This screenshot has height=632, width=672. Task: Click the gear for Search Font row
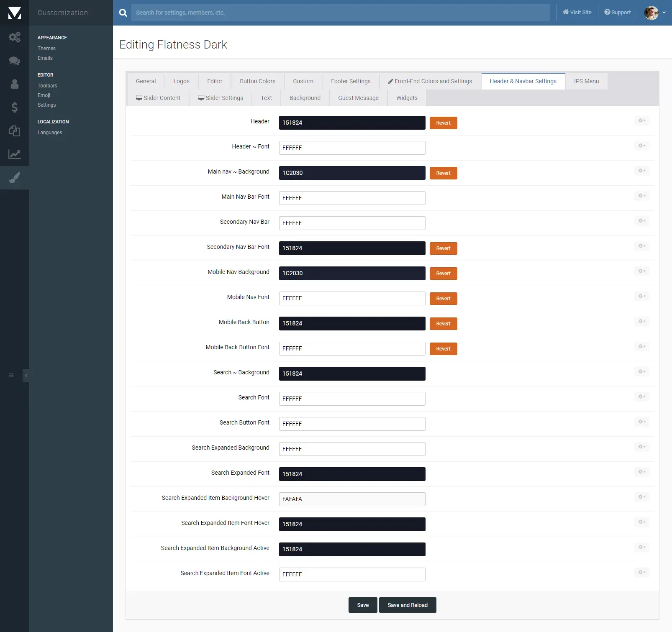tap(642, 397)
